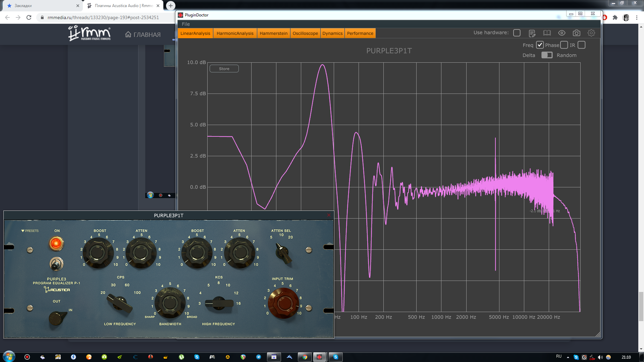This screenshot has width=644, height=362.
Task: Open the Nvidia icon in the taskbar
Action: (120, 357)
